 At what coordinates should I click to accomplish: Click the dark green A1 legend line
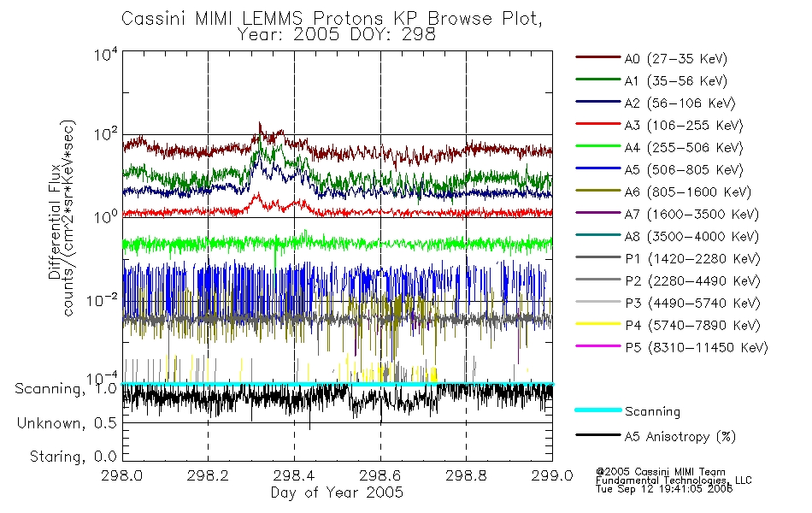(x=598, y=80)
